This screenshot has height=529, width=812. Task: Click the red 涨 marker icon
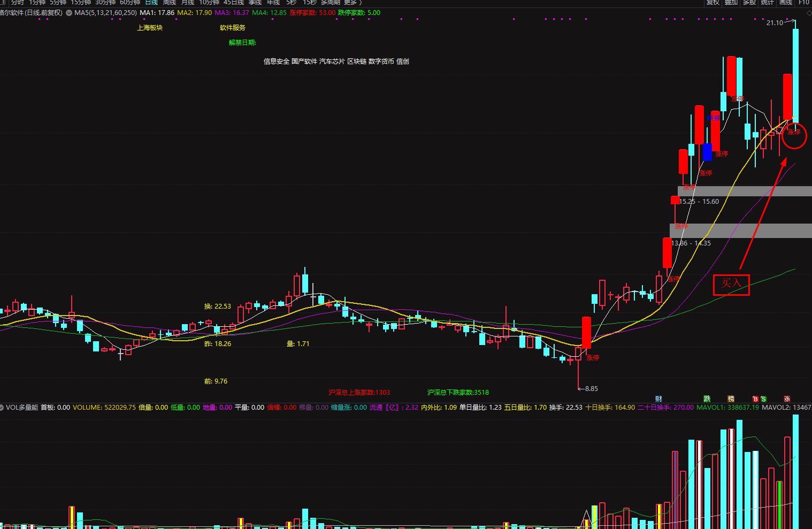[787, 399]
